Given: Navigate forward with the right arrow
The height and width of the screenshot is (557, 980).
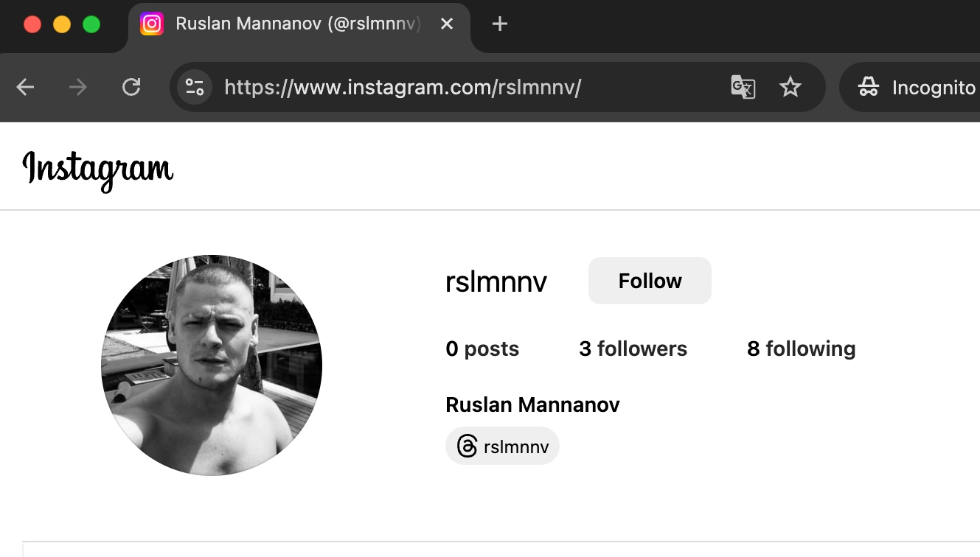Looking at the screenshot, I should click(77, 87).
